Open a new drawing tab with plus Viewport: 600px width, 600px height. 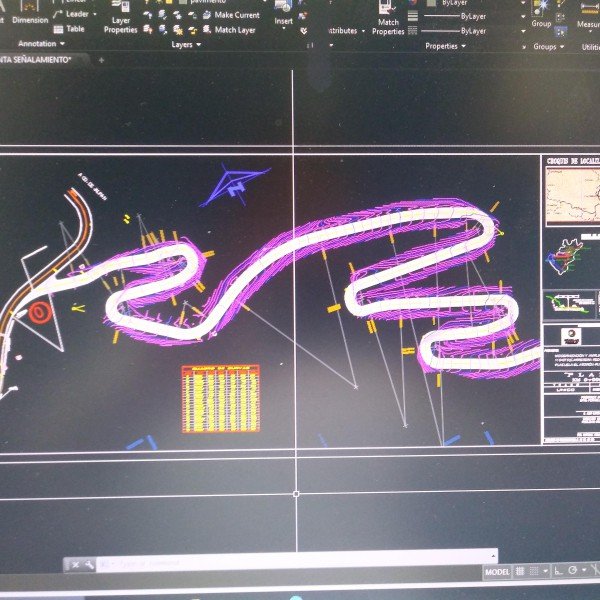point(101,61)
